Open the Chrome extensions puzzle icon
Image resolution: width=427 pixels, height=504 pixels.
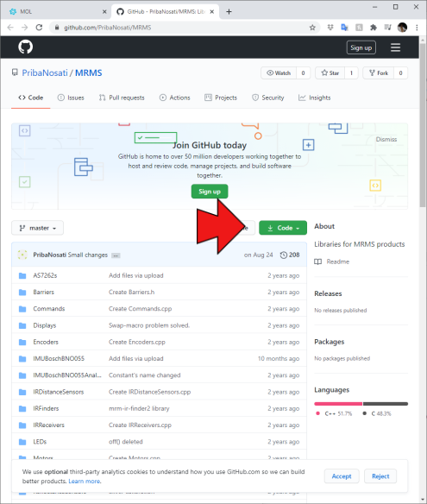point(374,28)
